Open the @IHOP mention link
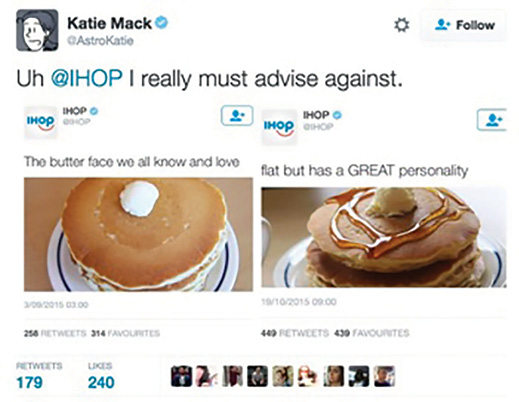This screenshot has width=519, height=402. [x=86, y=79]
